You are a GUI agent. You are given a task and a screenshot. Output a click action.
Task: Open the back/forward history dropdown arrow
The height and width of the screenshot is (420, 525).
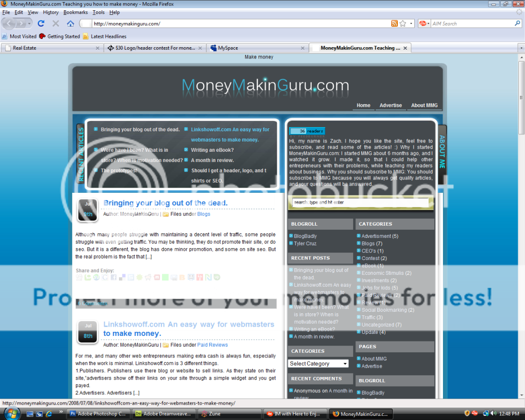coord(29,24)
